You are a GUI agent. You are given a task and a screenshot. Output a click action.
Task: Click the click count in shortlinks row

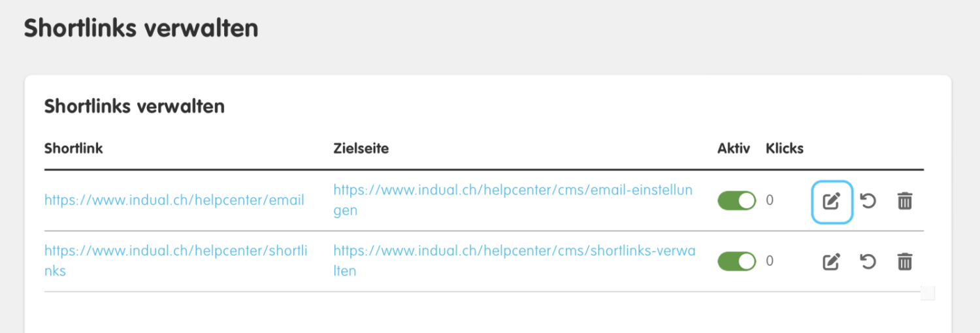(x=770, y=261)
